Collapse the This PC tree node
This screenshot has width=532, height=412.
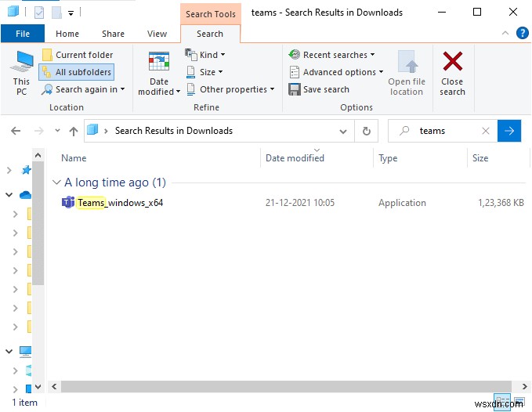[9, 352]
